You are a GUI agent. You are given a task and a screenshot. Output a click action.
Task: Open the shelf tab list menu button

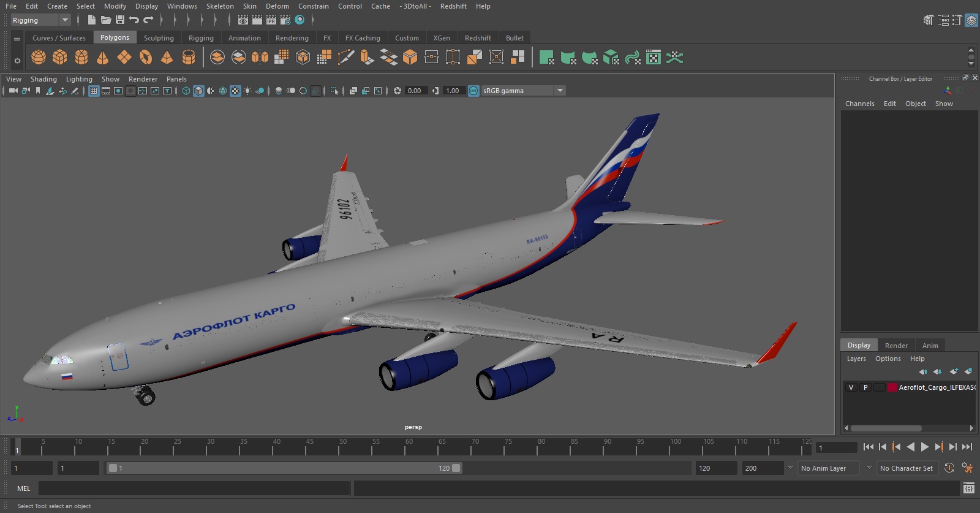(17, 39)
